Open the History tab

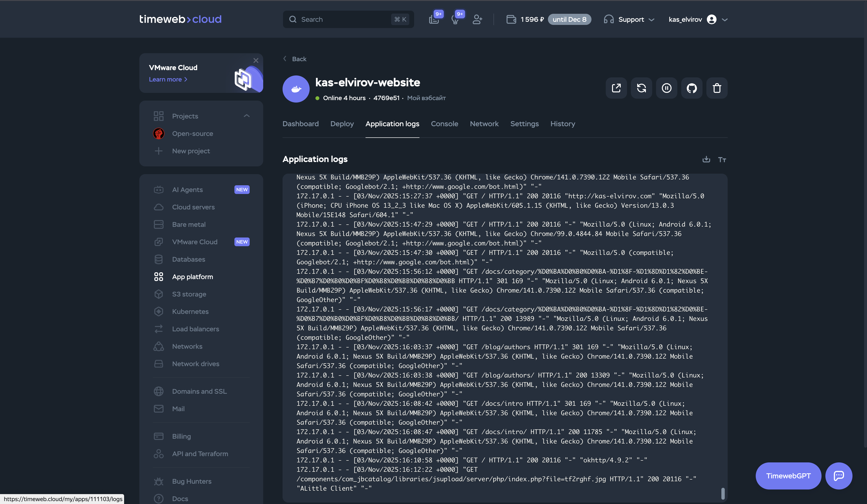[562, 124]
